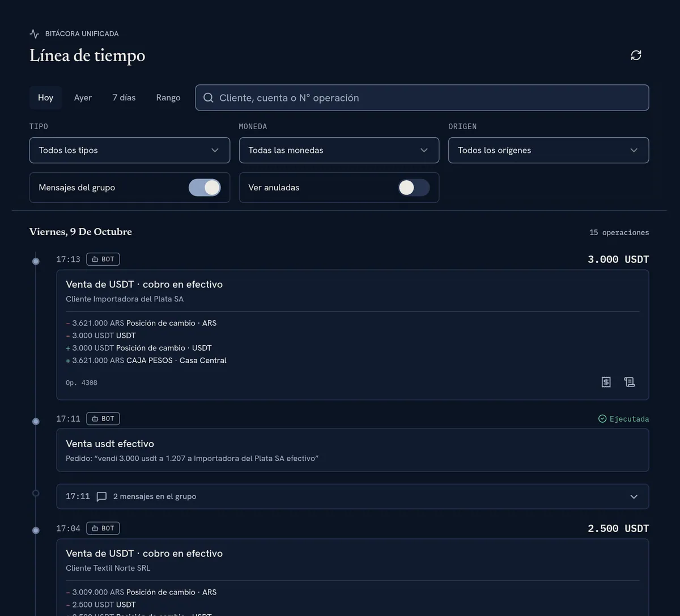
Task: Click the BOT badge at 17:13
Action: tap(103, 259)
